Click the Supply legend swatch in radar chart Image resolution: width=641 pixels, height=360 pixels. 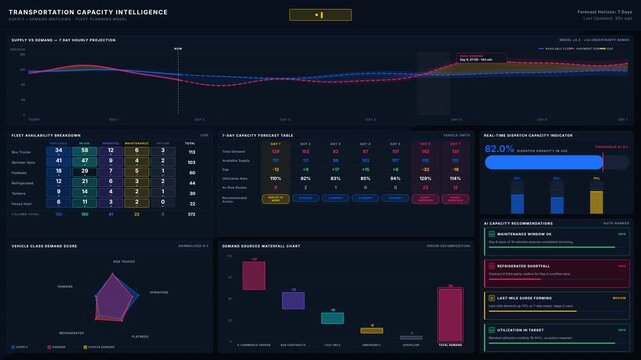point(13,347)
